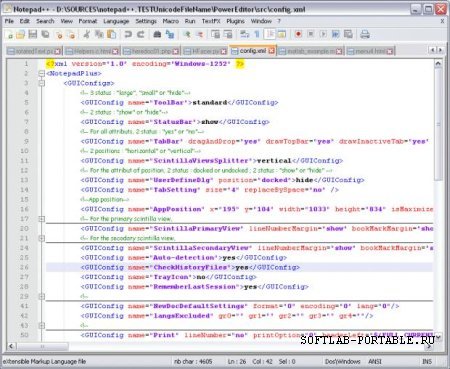This screenshot has width=450, height=369.
Task: Toggle show all characters pilcrow icon
Action: tap(257, 34)
